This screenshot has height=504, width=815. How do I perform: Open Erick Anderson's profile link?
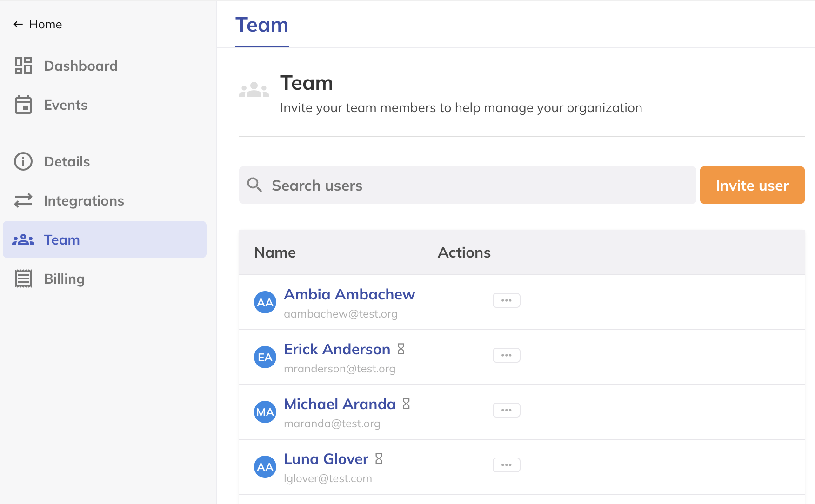coord(337,349)
